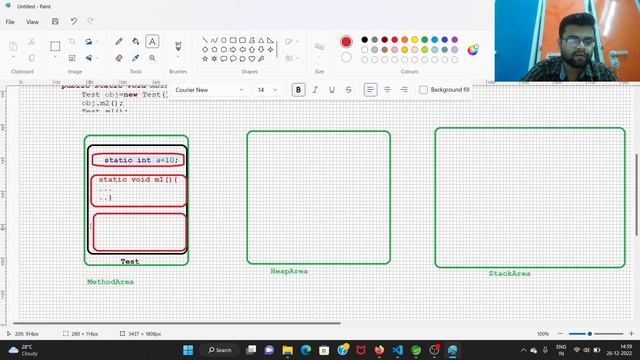Click the Crop icon in Image group

[x=72, y=42]
